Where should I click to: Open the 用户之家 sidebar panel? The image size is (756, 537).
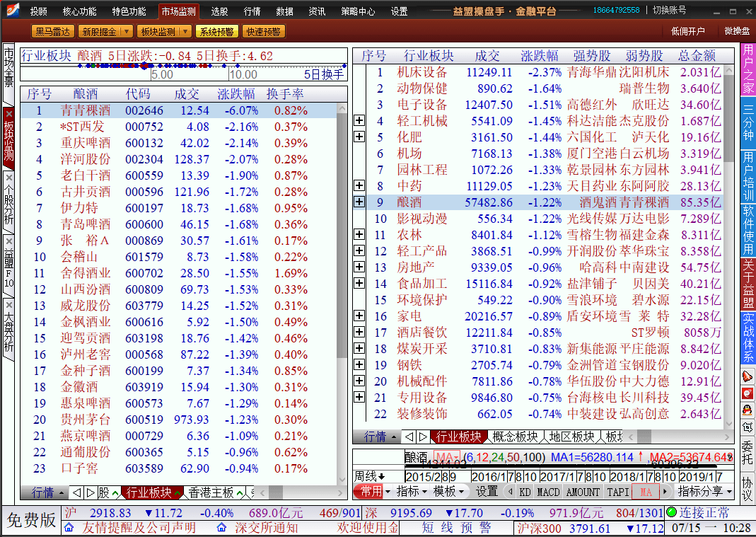[x=748, y=69]
